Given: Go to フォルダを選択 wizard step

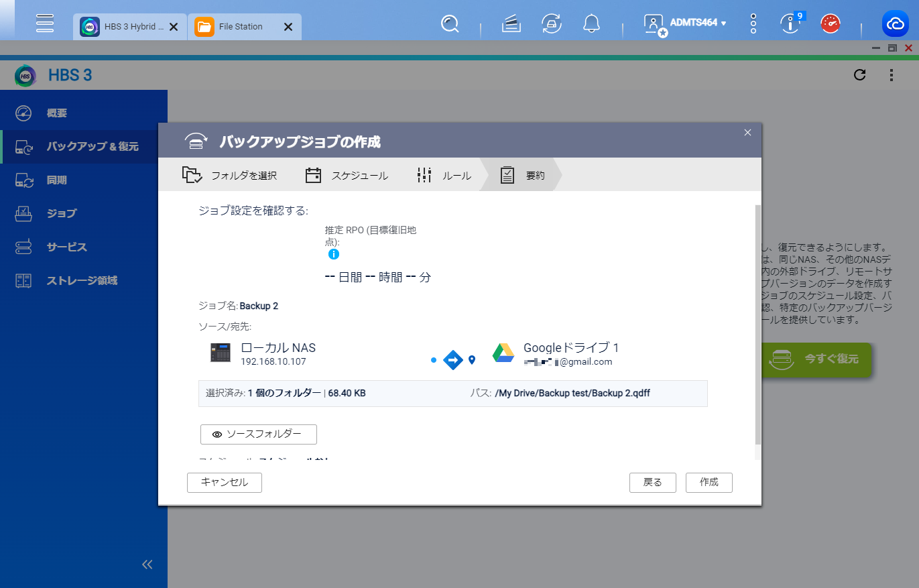Looking at the screenshot, I should point(230,176).
